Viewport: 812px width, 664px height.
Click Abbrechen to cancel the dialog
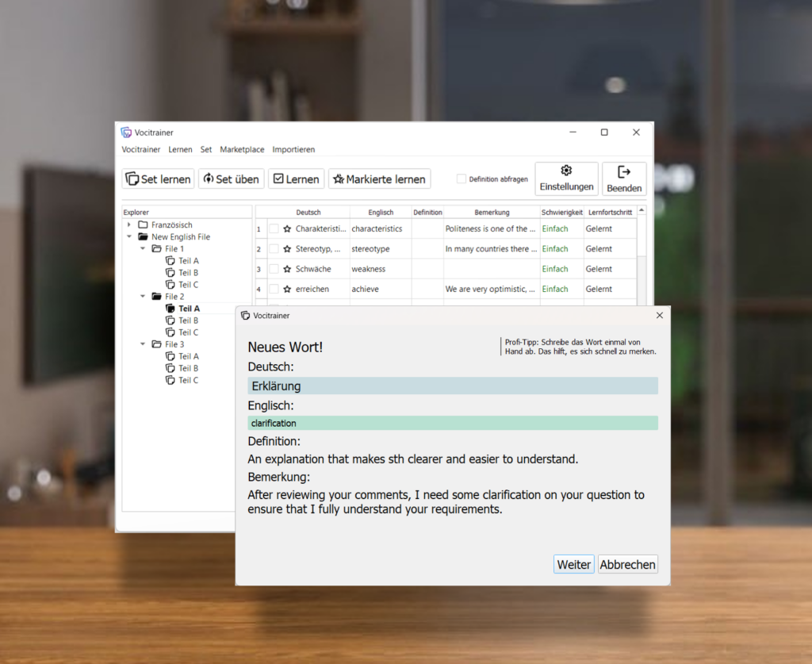(627, 565)
